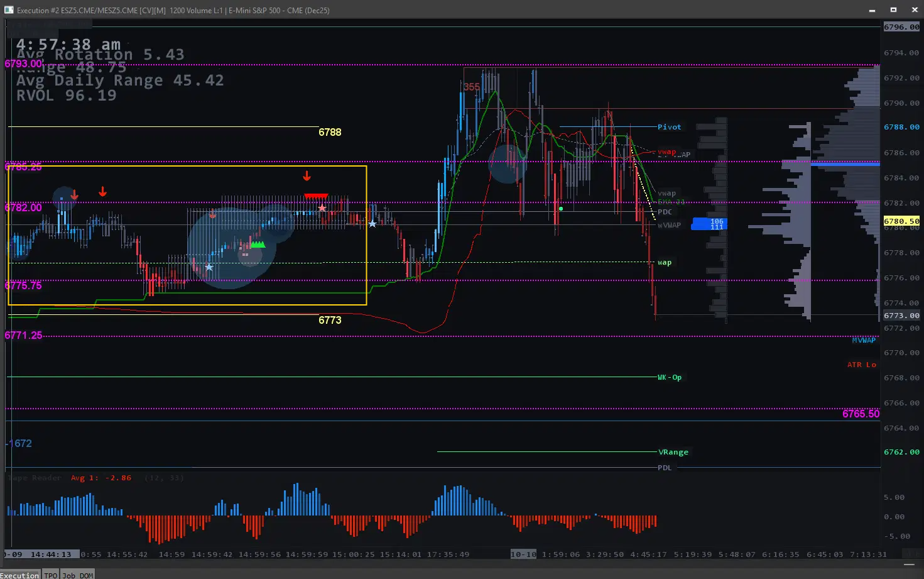Image resolution: width=924 pixels, height=579 pixels.
Task: Click the magenta 6785.25 level label
Action: tap(23, 167)
